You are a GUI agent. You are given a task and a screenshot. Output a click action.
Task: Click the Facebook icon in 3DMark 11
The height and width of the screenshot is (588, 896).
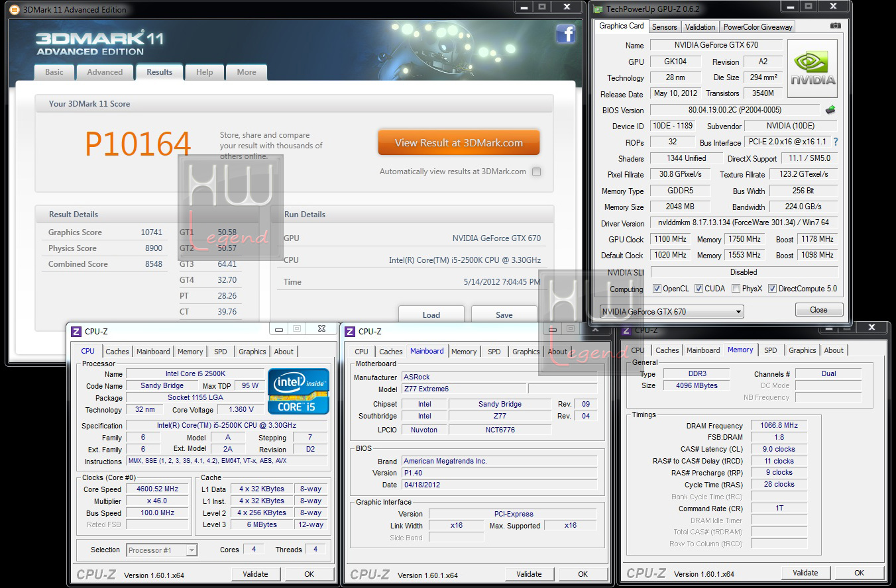coord(565,34)
